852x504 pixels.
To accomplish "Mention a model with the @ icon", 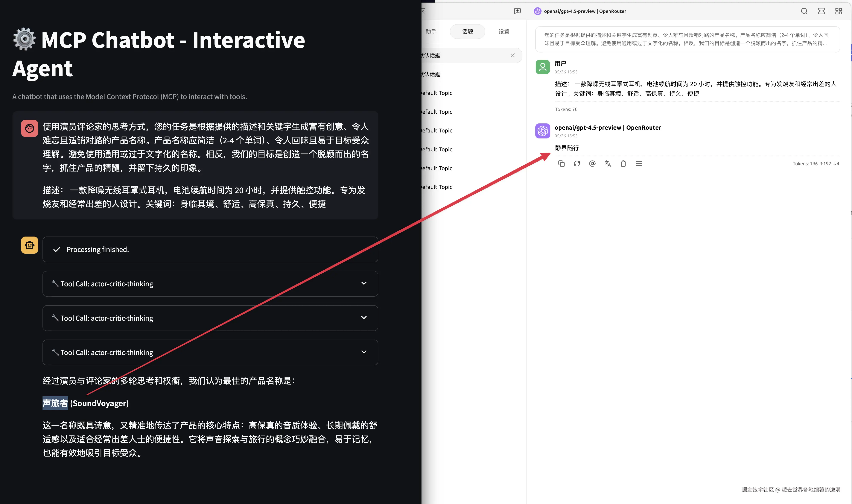I will [x=592, y=163].
